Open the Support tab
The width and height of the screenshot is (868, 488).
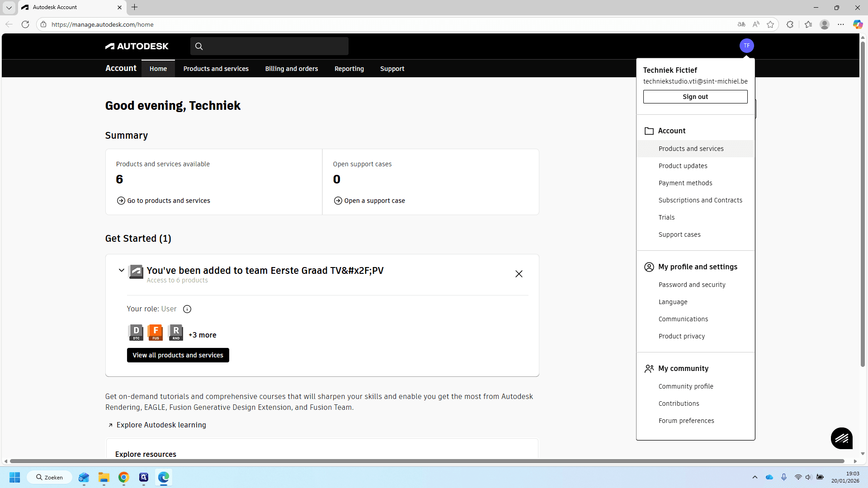(x=392, y=69)
